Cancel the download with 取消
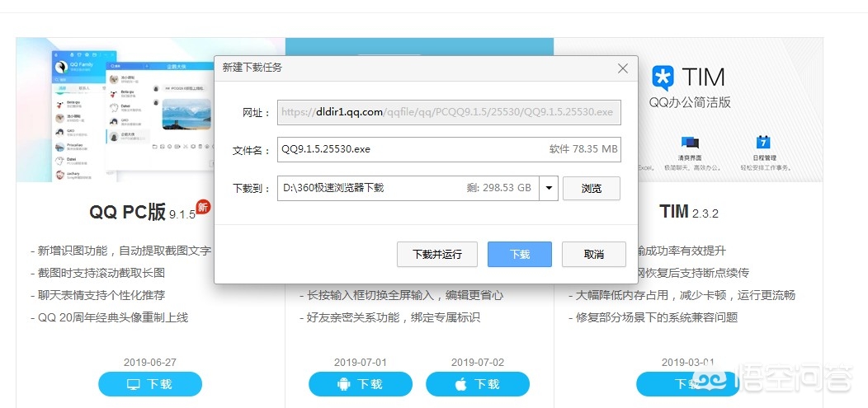868x408 pixels. point(593,255)
